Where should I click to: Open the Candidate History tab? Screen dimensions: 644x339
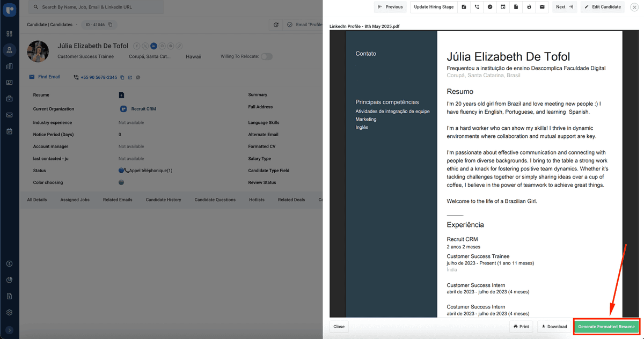[164, 199]
